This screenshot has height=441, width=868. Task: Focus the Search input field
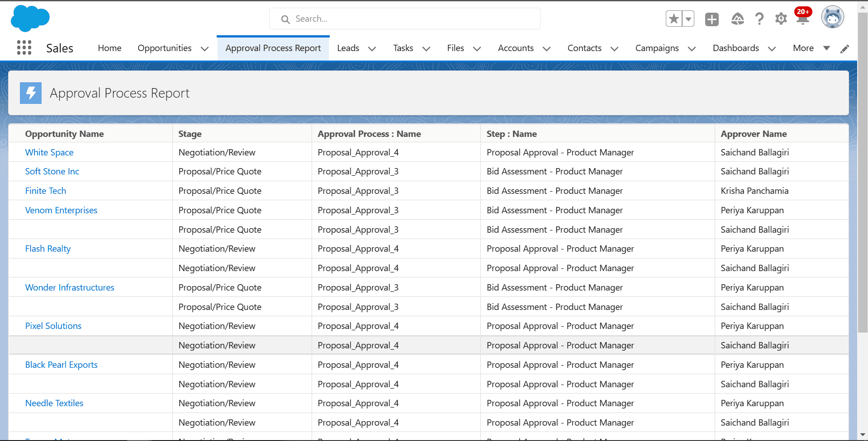click(x=405, y=19)
